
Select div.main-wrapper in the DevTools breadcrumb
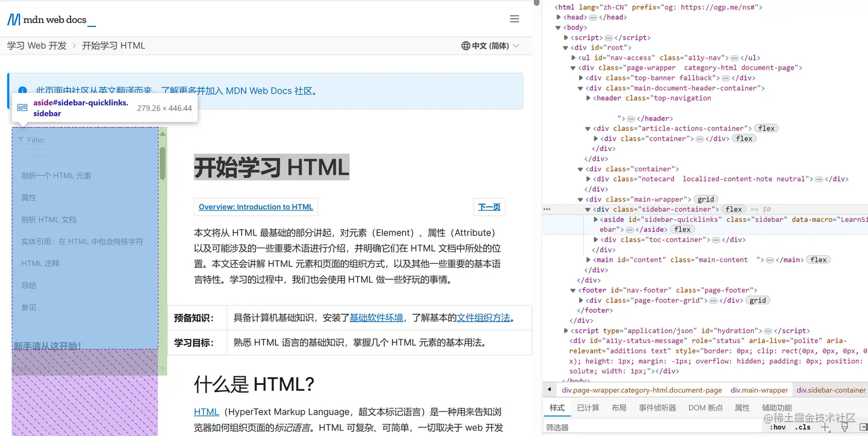[x=759, y=390]
